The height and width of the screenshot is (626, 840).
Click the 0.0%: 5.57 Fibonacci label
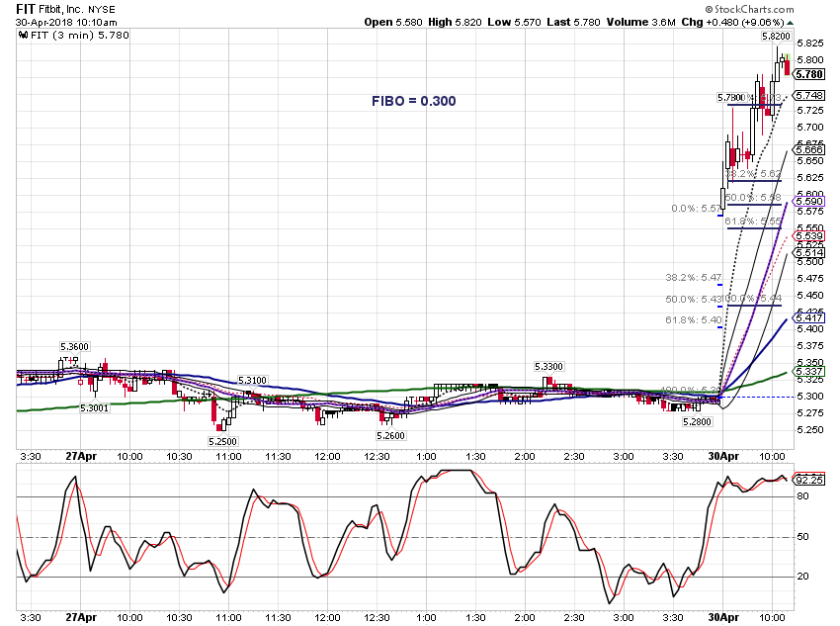coord(696,208)
